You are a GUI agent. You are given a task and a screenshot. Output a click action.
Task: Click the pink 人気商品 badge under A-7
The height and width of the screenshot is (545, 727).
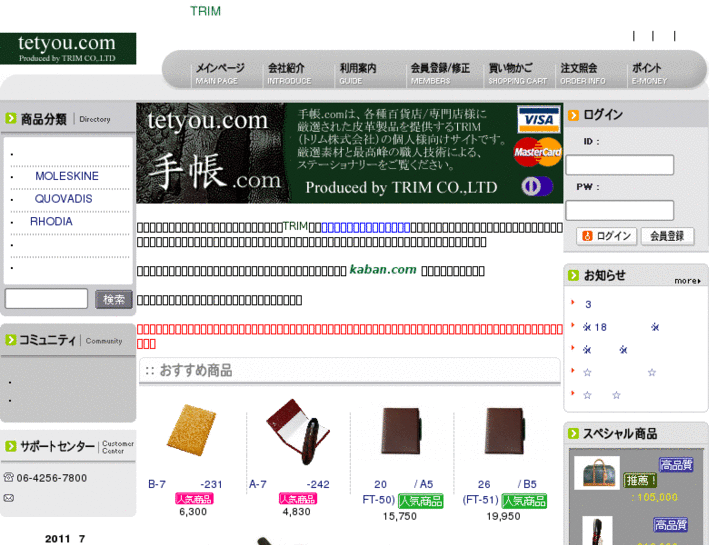(298, 499)
